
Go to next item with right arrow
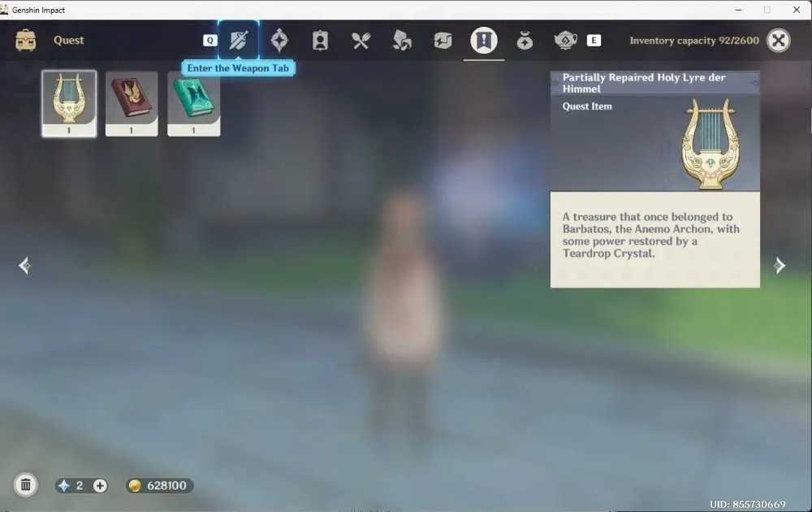tap(780, 266)
